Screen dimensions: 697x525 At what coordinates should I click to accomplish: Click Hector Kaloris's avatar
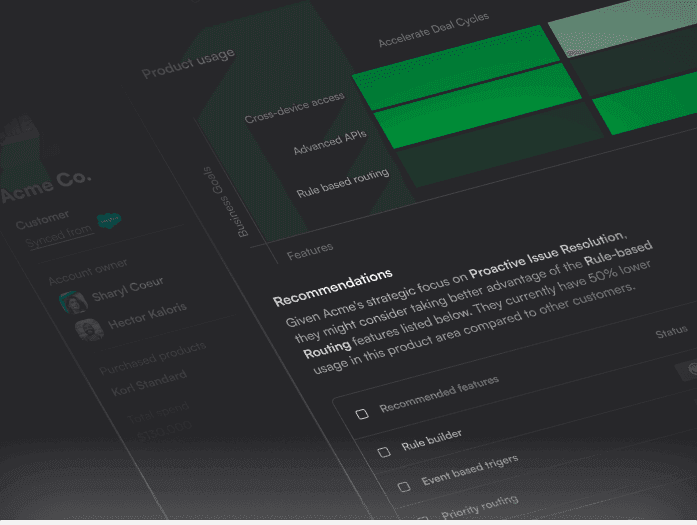coord(88,329)
